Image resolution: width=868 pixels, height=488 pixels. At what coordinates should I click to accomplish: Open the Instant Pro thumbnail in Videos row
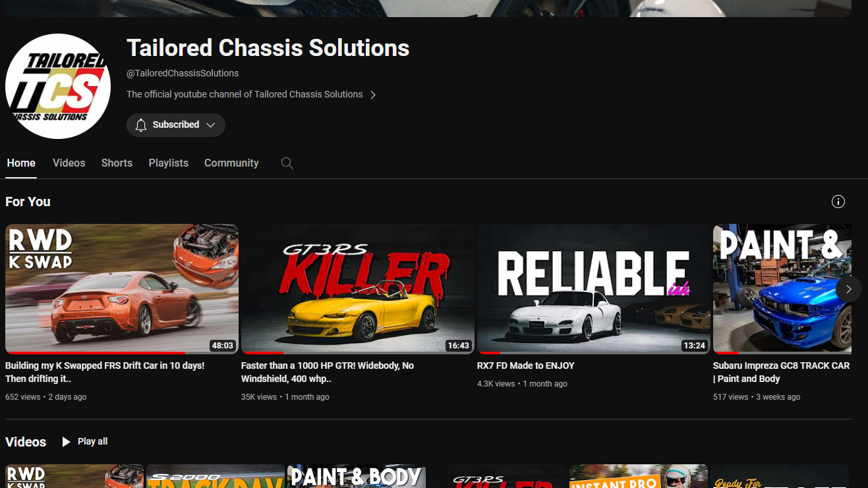click(x=639, y=476)
